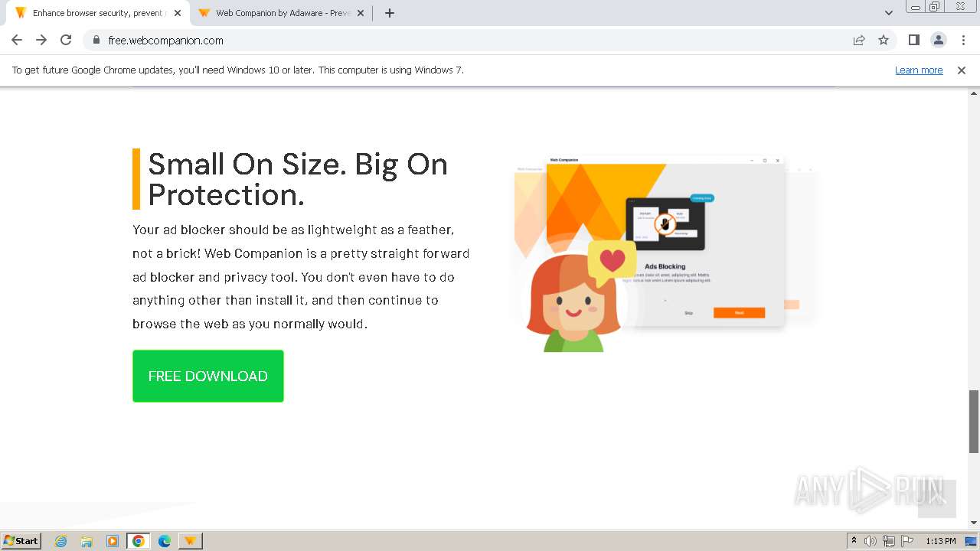Select Google Chrome in the taskbar
The width and height of the screenshot is (980, 551).
point(139,541)
